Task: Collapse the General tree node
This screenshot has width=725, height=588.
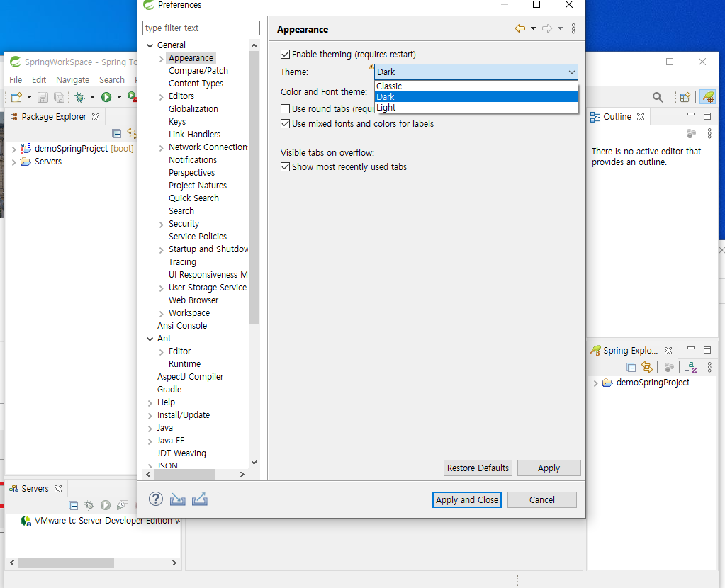Action: (150, 45)
